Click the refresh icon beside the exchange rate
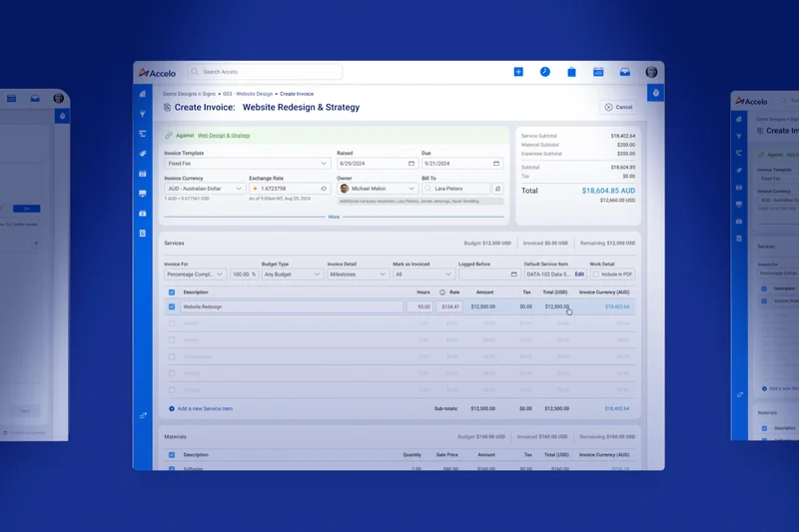Screen dimensions: 799x532 coord(324,188)
